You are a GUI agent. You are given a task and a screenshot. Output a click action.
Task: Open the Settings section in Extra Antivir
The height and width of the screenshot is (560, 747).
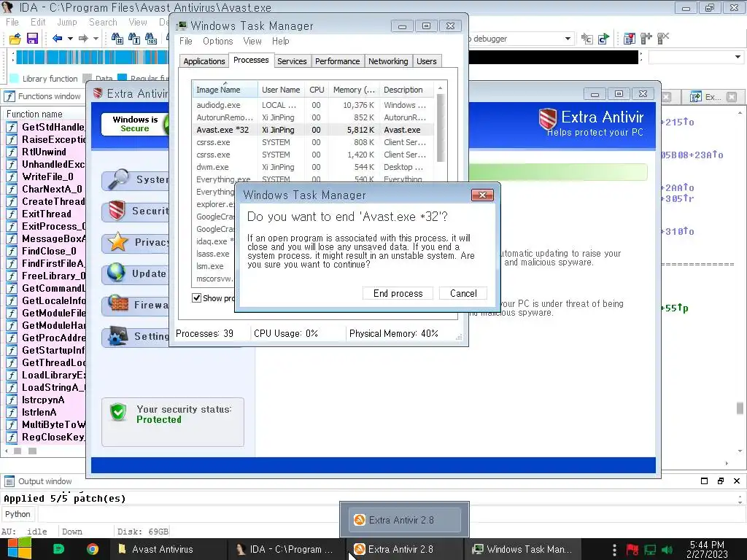click(x=135, y=337)
